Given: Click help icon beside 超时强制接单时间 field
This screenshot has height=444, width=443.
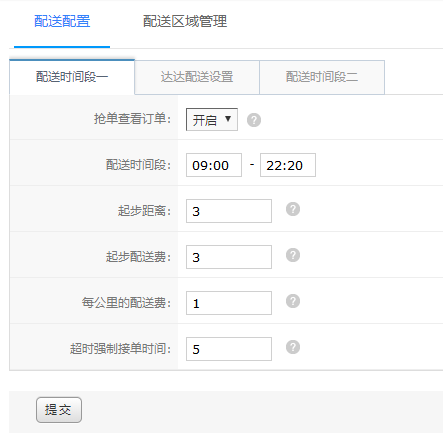Looking at the screenshot, I should (293, 347).
